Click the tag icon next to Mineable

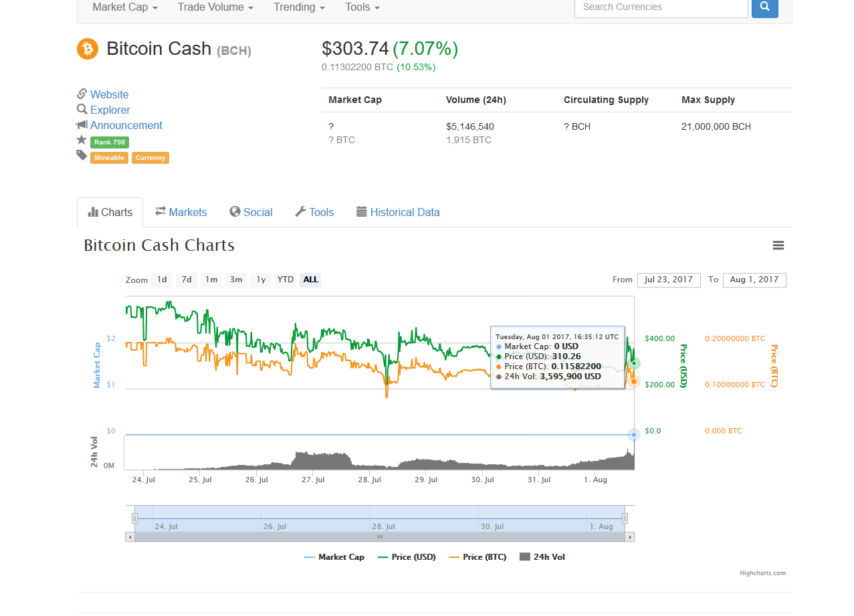tap(81, 156)
